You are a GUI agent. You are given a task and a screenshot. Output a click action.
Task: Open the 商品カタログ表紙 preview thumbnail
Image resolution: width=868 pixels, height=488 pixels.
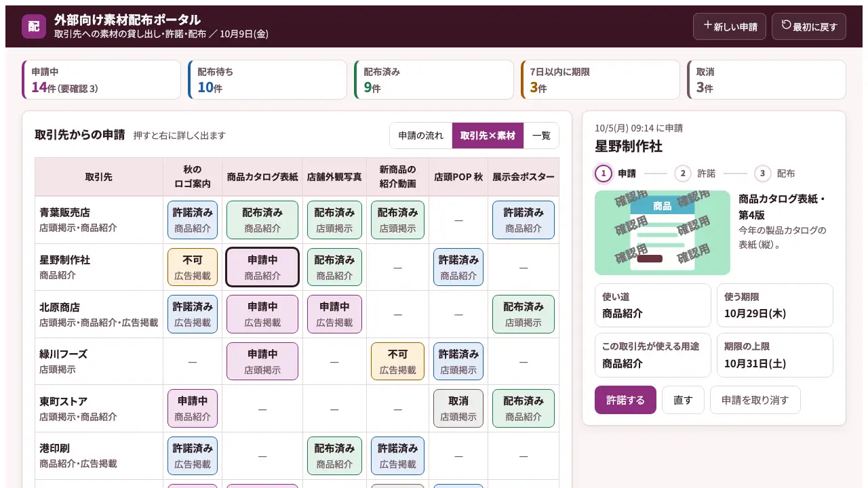coord(663,232)
